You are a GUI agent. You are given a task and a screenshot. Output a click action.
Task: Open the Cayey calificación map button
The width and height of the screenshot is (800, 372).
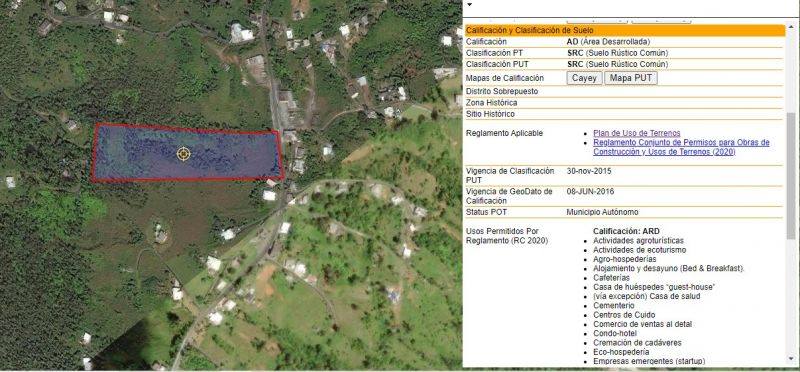coord(584,78)
